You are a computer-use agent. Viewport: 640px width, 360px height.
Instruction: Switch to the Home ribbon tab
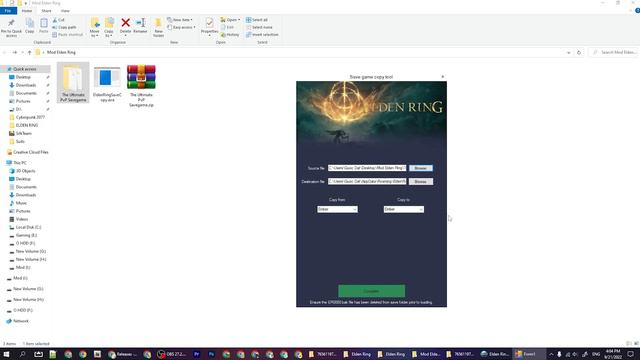point(27,11)
